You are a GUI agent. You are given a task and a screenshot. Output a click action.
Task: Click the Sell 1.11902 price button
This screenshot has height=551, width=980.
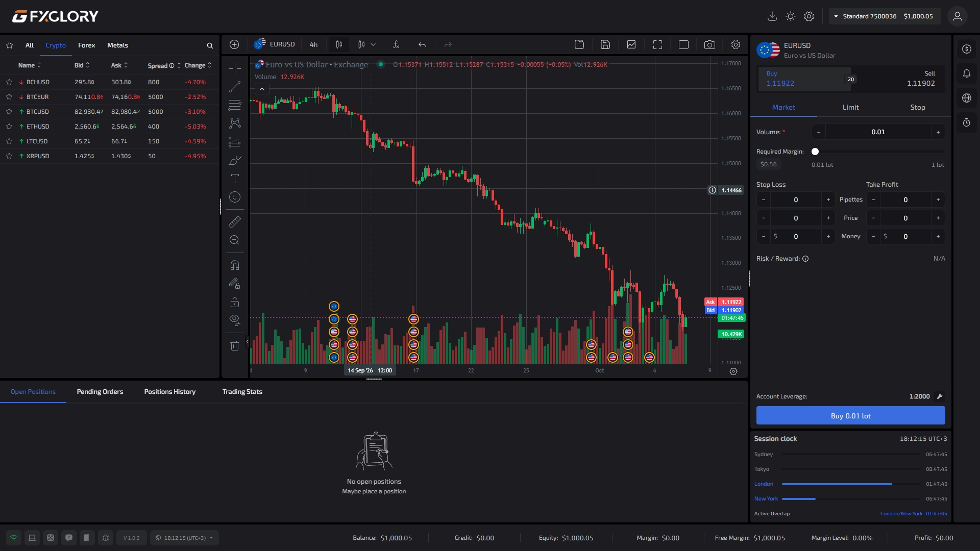898,79
